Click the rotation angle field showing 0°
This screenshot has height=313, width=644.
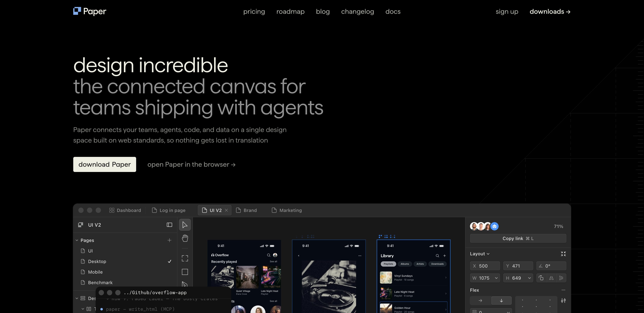pos(551,266)
